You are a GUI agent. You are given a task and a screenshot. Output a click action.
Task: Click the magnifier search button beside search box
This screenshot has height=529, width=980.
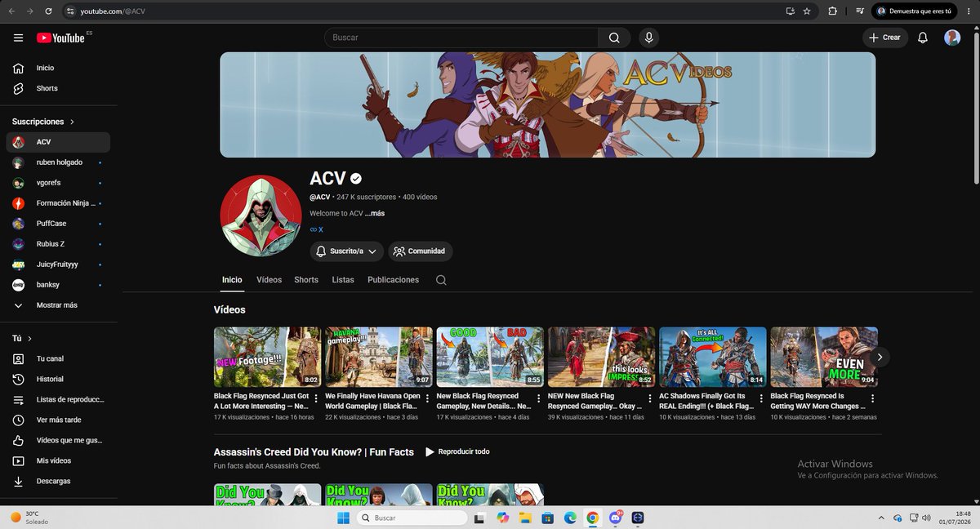(614, 38)
